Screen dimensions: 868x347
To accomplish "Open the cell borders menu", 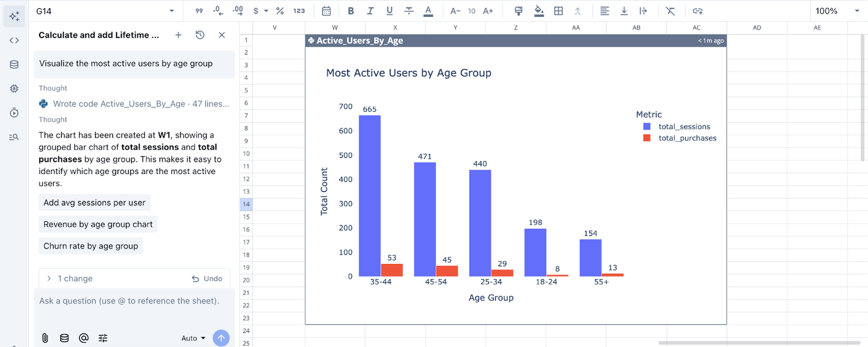I will click(x=559, y=11).
